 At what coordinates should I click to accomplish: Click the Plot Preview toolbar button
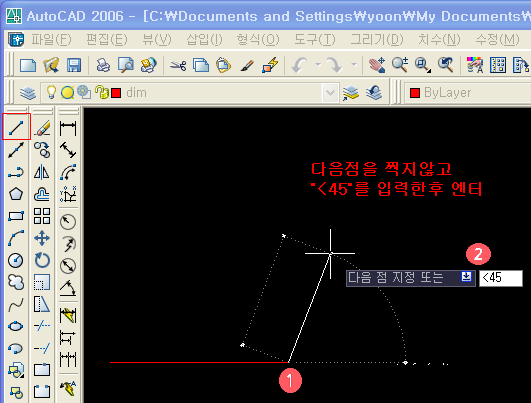tap(126, 65)
